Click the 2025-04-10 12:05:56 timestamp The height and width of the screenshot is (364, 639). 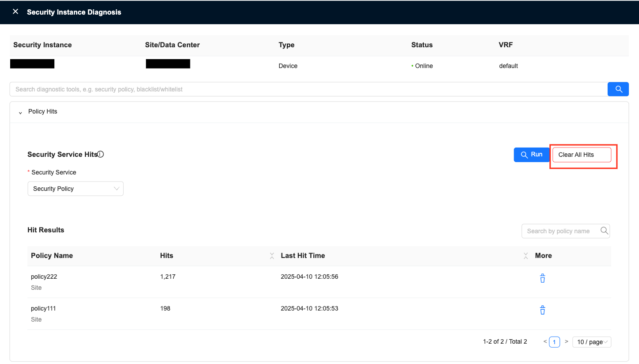tap(309, 277)
